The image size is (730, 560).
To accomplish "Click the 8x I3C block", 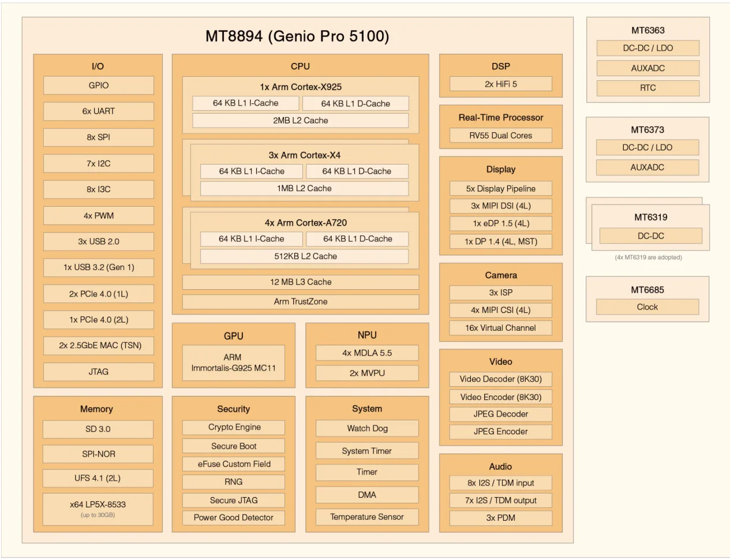I will [99, 189].
